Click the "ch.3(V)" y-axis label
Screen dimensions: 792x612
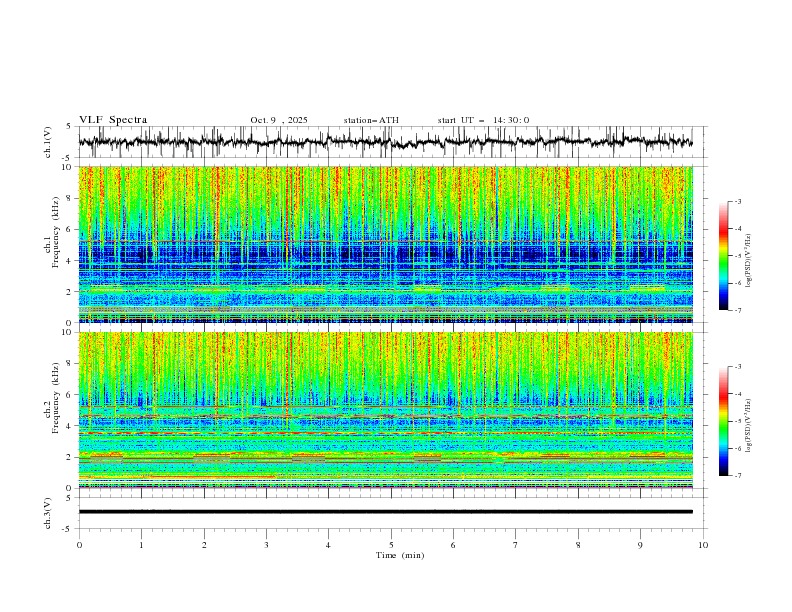pyautogui.click(x=48, y=513)
